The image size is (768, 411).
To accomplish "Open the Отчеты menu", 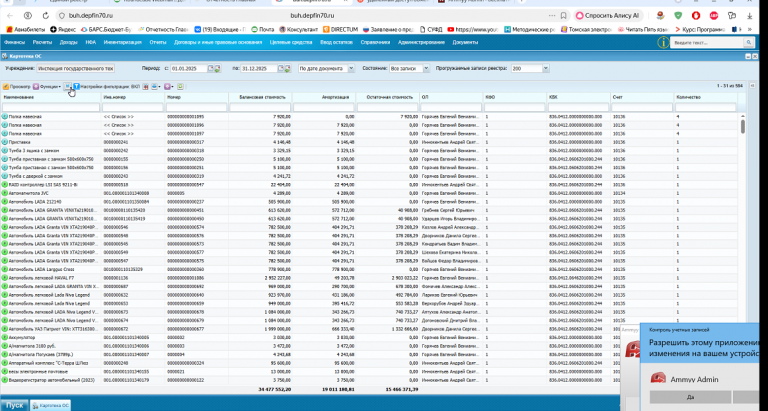I will click(158, 43).
